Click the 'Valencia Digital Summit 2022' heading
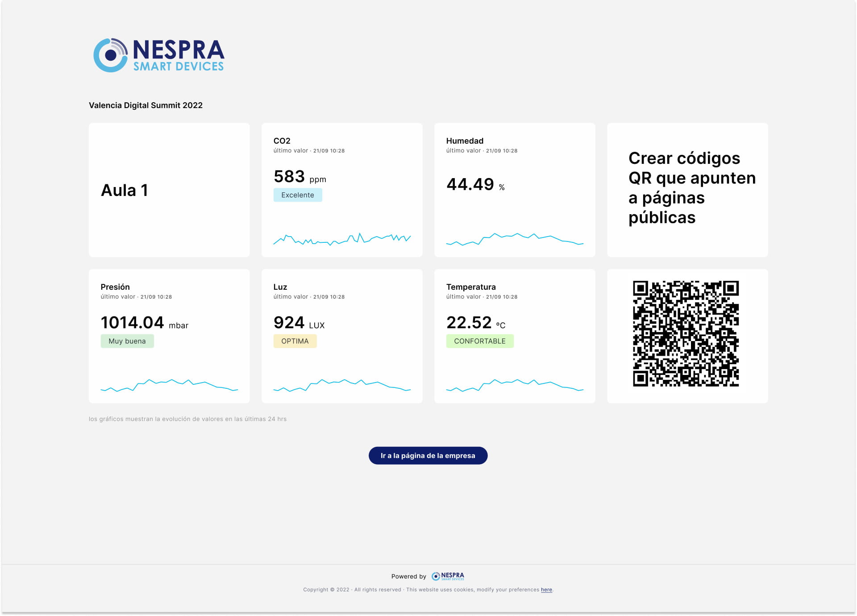Viewport: 857px width, 616px height. pos(146,105)
